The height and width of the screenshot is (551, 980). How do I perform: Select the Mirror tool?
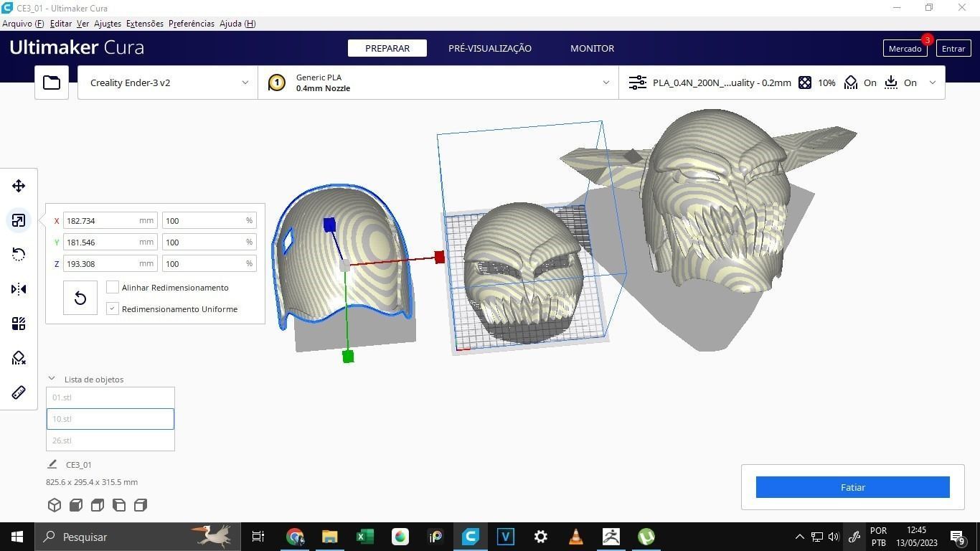pyautogui.click(x=19, y=289)
